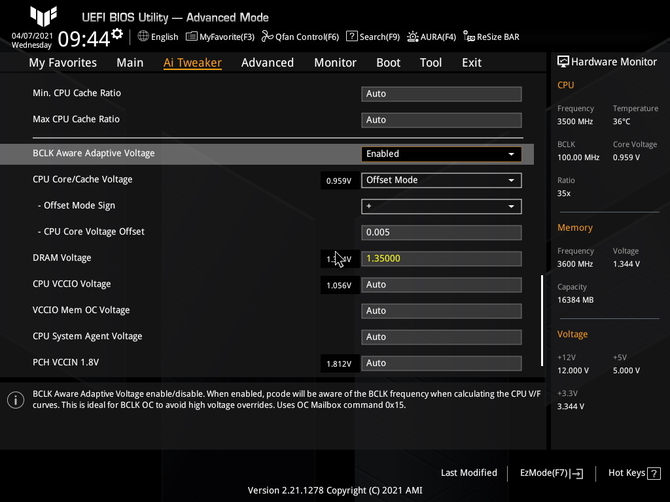
Task: Open the BCLK Aware Adaptive Voltage dropdown arrow
Action: click(x=511, y=154)
